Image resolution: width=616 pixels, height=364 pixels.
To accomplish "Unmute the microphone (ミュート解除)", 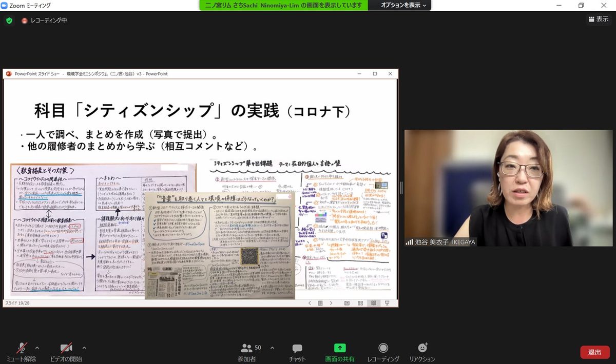I will (x=22, y=349).
